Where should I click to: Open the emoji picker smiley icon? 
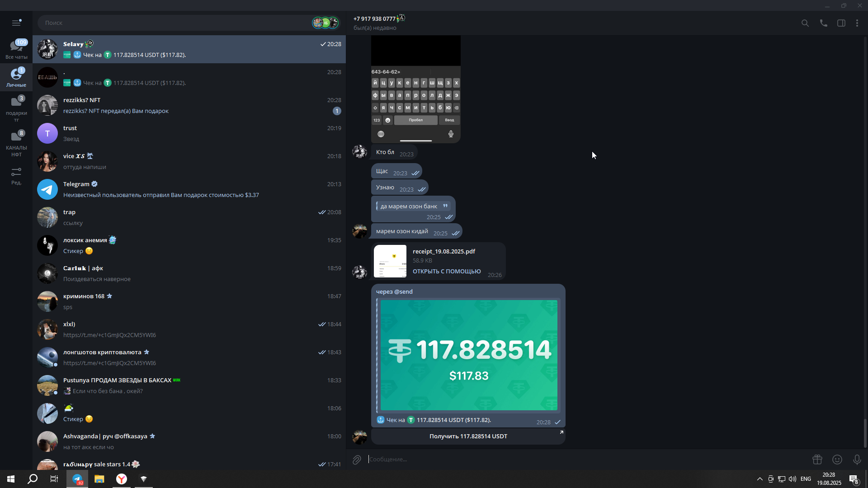click(x=837, y=460)
